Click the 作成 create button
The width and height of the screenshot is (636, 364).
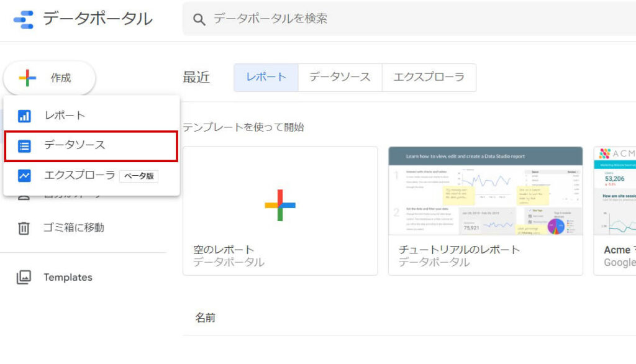pyautogui.click(x=50, y=78)
